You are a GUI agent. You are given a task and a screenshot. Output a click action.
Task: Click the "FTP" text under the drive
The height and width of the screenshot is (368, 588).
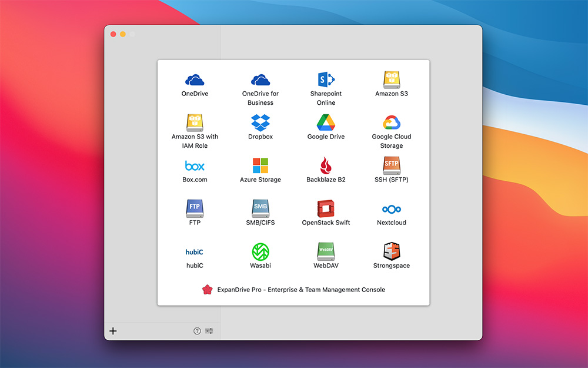[195, 223]
